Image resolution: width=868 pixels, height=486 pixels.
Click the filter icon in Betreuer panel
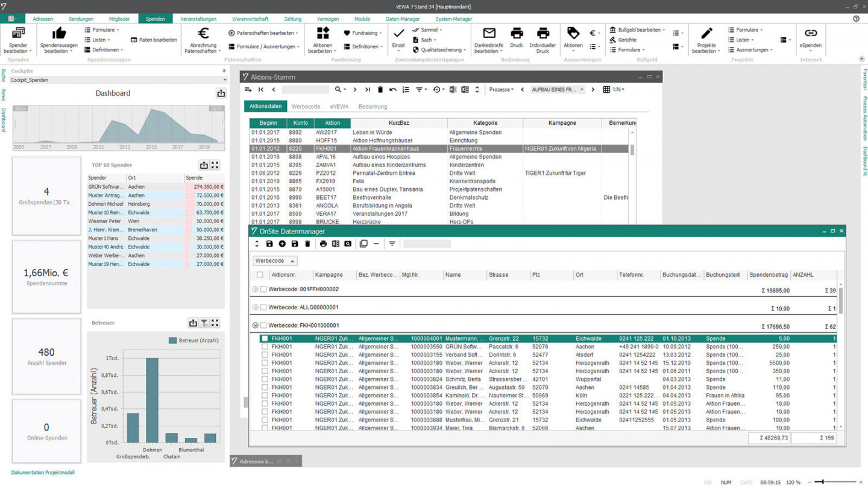point(204,323)
